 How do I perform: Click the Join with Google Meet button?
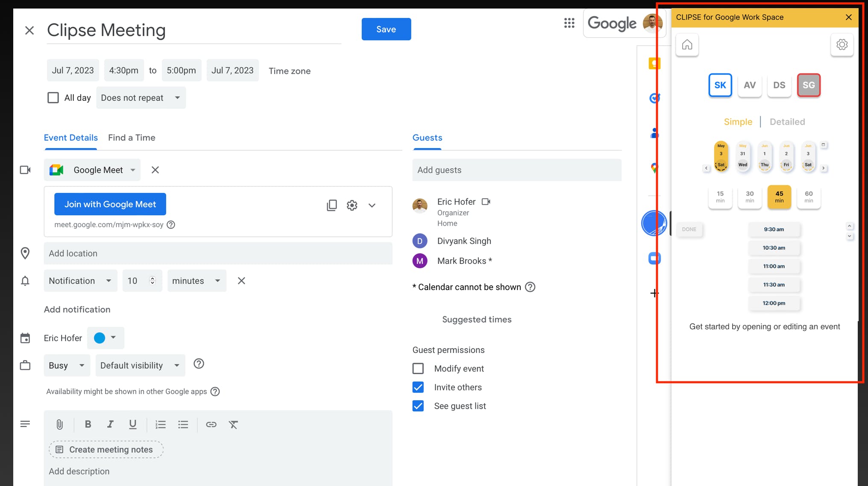click(x=110, y=204)
